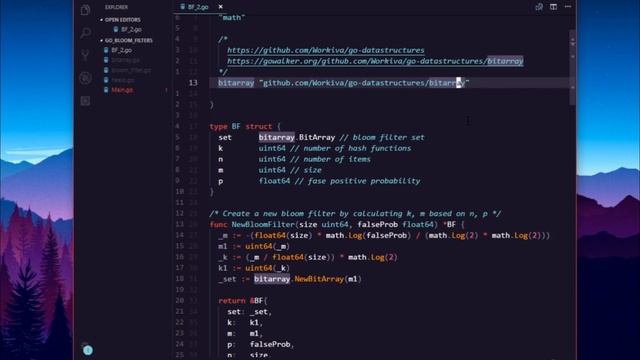Image resolution: width=640 pixels, height=360 pixels.
Task: Click the 'return &BF{' line
Action: pos(243,301)
